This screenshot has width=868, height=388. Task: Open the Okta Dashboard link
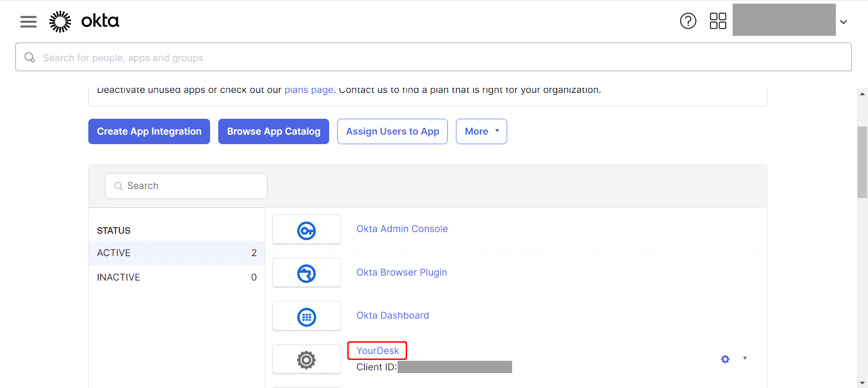(393, 315)
